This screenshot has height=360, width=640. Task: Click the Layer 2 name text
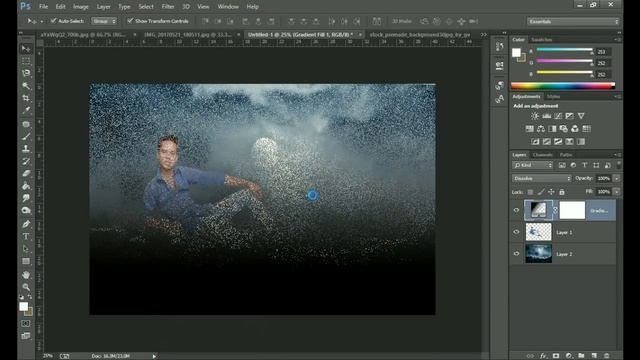click(x=564, y=254)
